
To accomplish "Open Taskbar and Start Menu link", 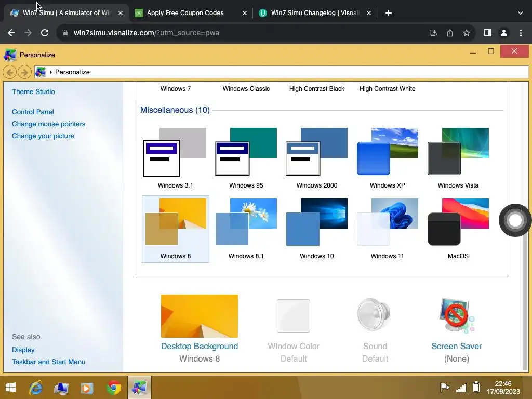I will pos(48,362).
